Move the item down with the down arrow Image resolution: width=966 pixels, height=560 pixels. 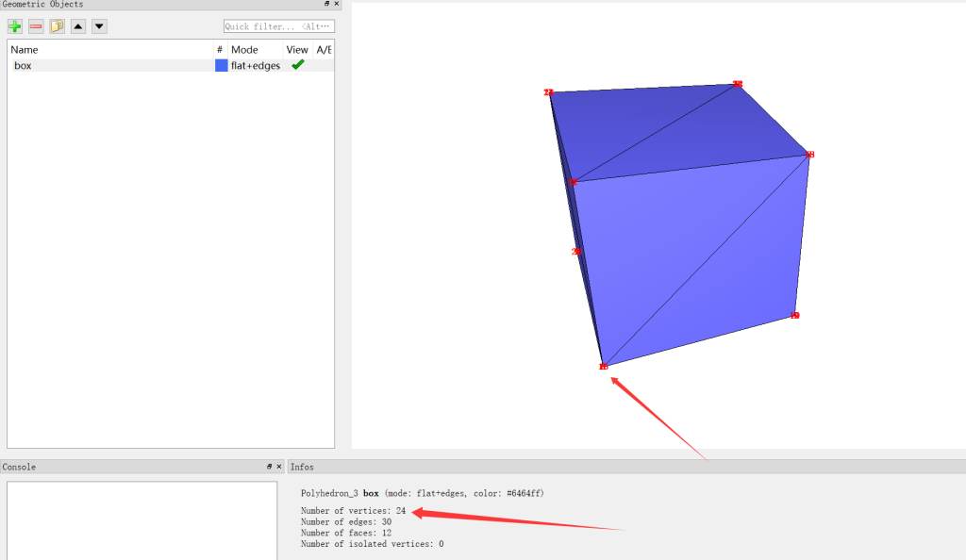click(x=99, y=26)
